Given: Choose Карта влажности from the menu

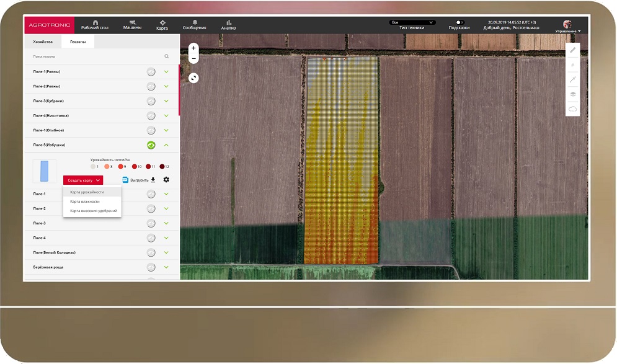Looking at the screenshot, I should [85, 202].
